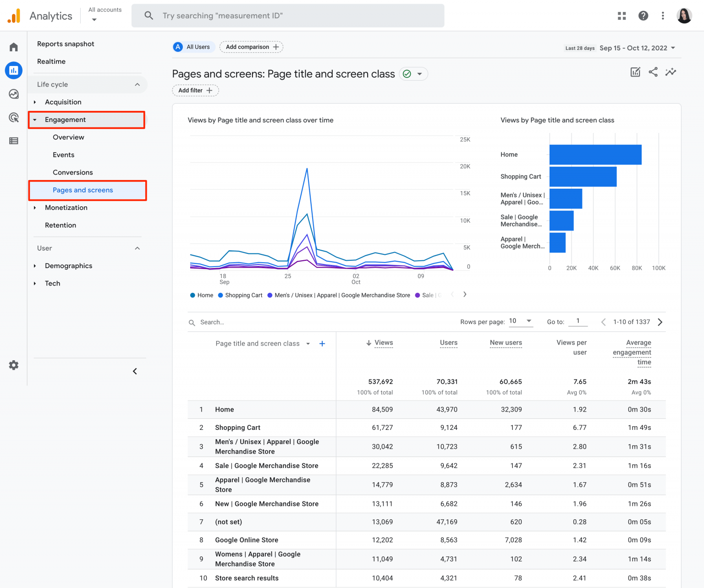Share this report using the share icon
704x588 pixels.
[653, 72]
